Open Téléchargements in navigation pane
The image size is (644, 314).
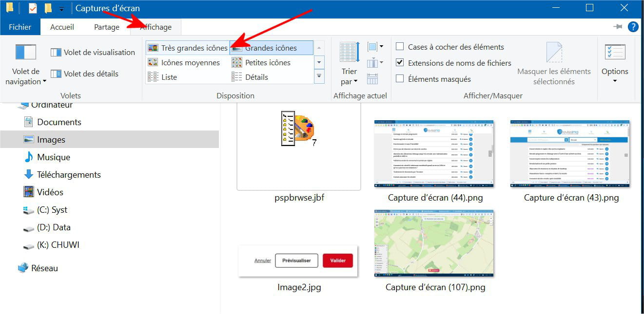[x=69, y=175]
